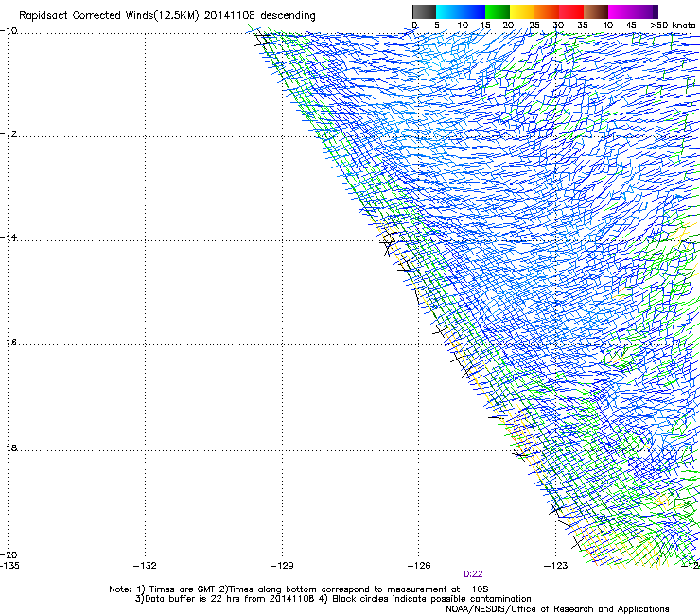Click the orange 25-30 knots legend swatch
This screenshot has width=700, height=615.
(x=547, y=11)
